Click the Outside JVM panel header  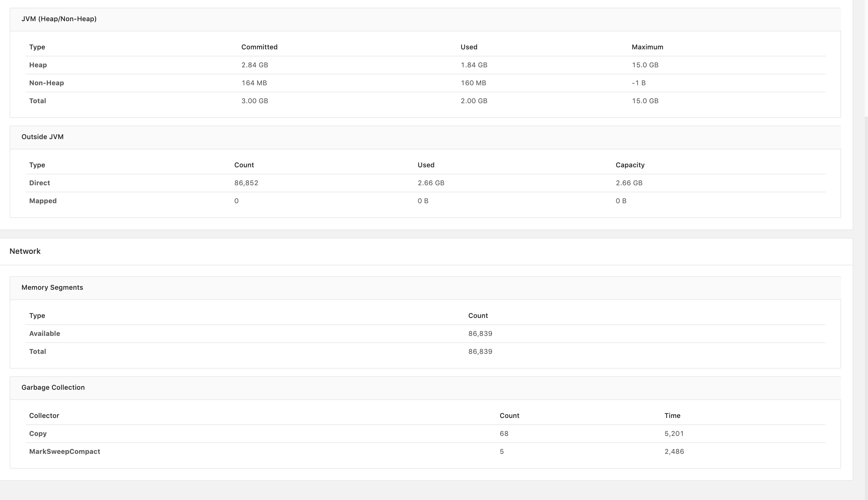[42, 137]
